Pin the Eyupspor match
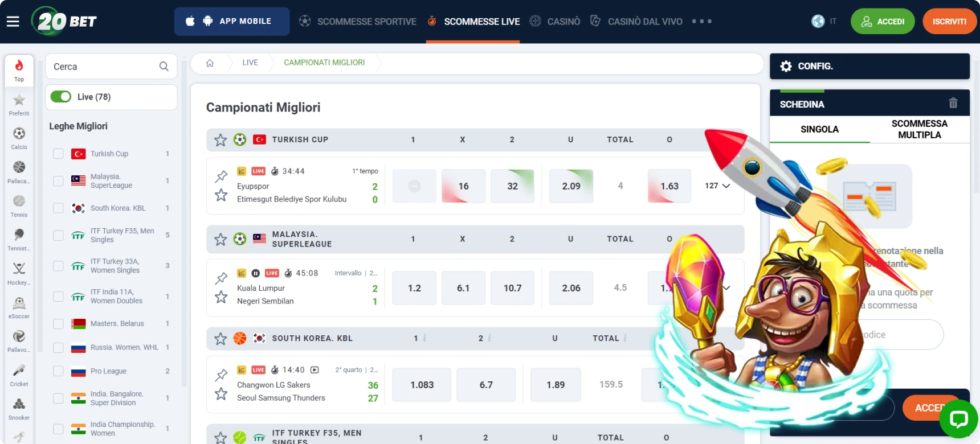The height and width of the screenshot is (444, 980). 221,176
